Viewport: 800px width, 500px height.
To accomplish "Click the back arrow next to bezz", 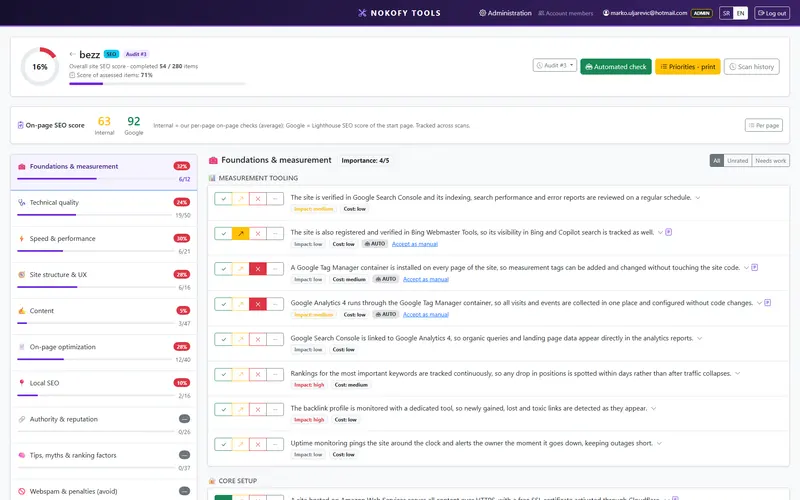I will point(72,54).
